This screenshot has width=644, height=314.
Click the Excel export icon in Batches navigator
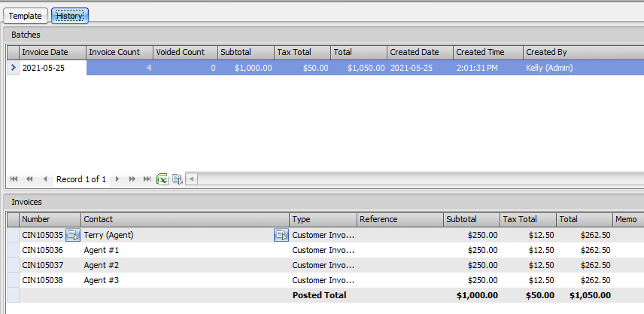163,179
